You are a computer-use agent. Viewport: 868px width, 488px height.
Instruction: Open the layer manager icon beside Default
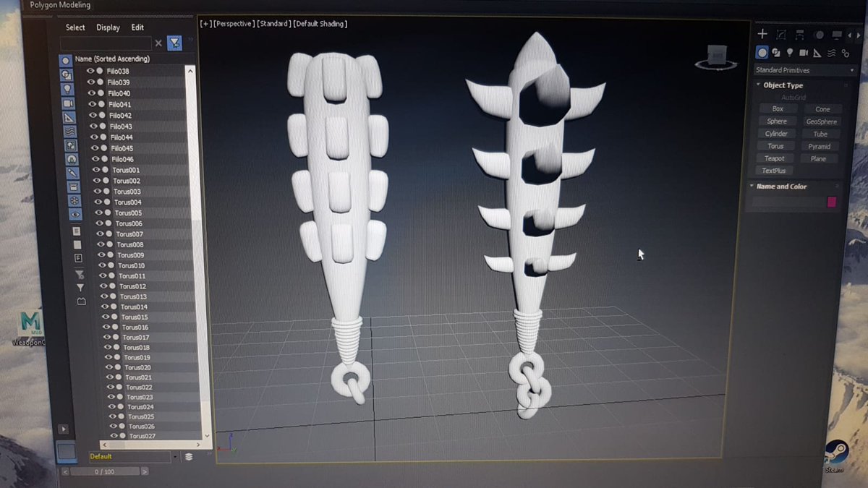click(189, 456)
